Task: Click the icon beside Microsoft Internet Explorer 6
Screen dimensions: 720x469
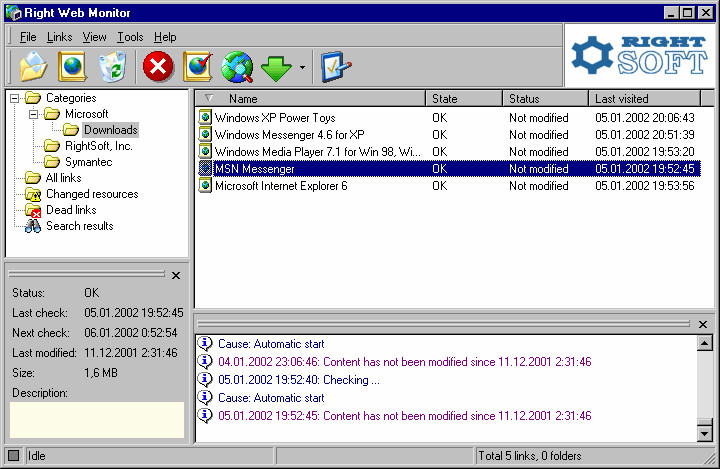Action: point(205,186)
